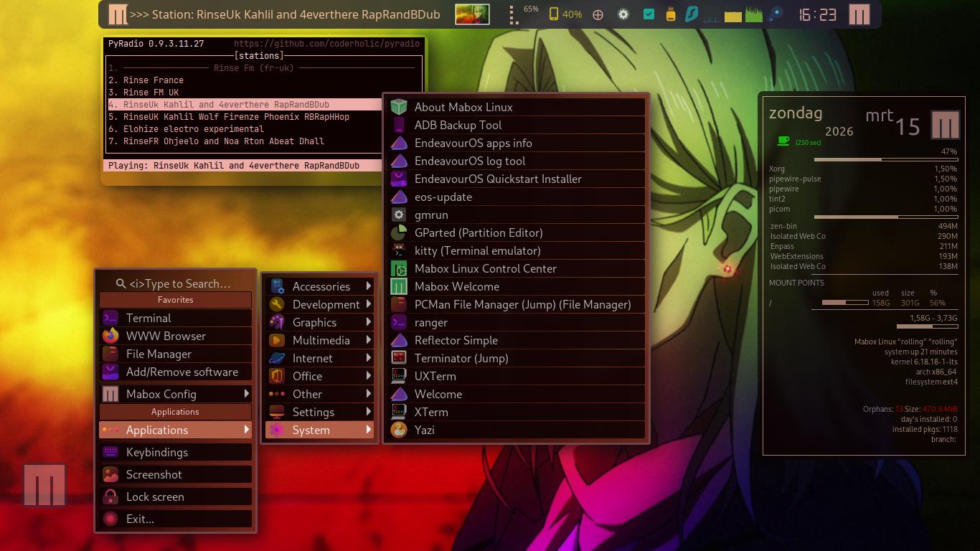The height and width of the screenshot is (551, 980).
Task: Click Exit in the main menu
Action: point(140,519)
